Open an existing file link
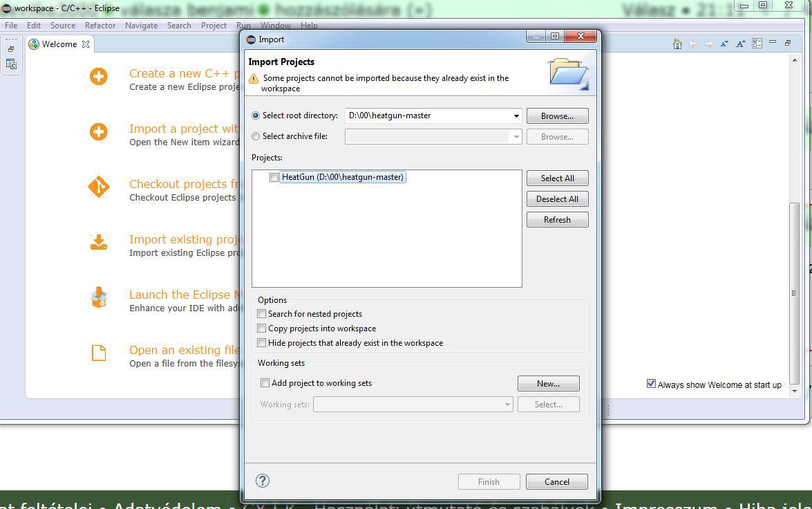This screenshot has width=812, height=509. point(185,350)
